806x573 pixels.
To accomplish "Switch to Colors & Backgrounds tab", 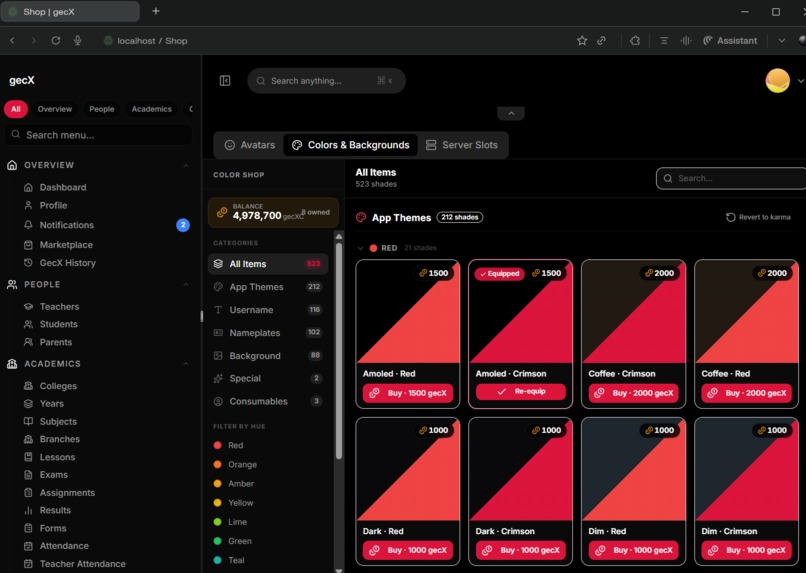I will coord(351,145).
